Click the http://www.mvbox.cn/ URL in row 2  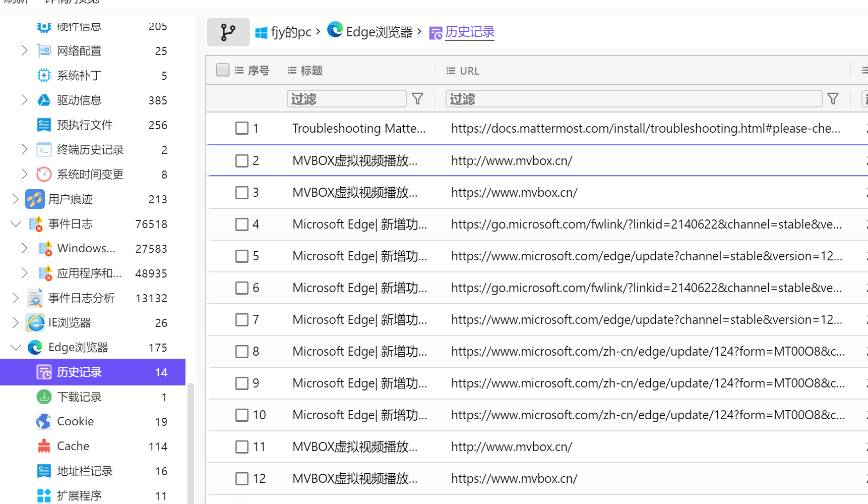click(512, 161)
